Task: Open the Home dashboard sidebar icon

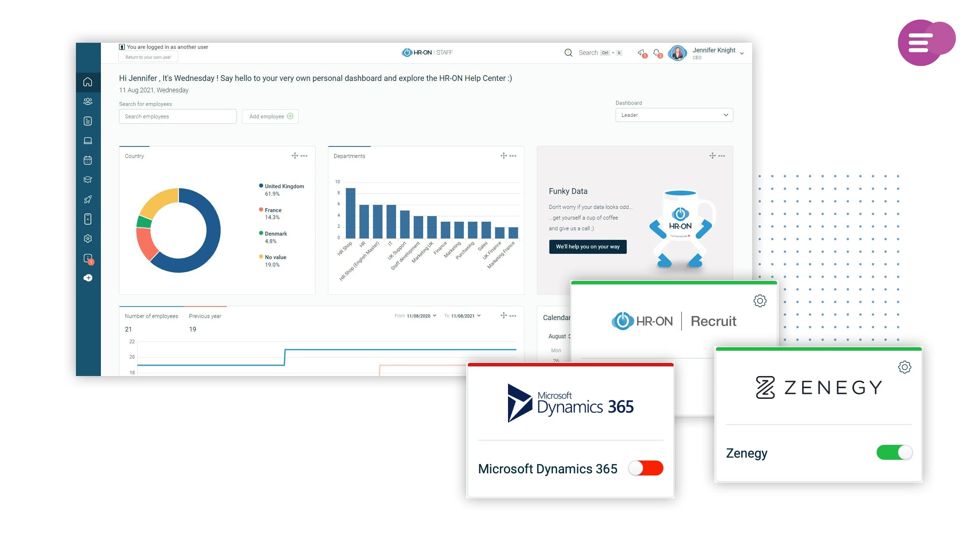Action: click(87, 82)
